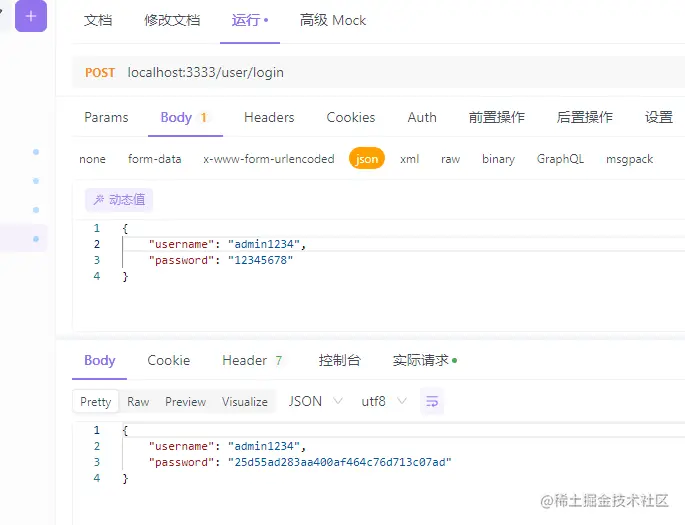Image resolution: width=685 pixels, height=525 pixels.
Task: Select msgpack body type
Action: (x=630, y=159)
